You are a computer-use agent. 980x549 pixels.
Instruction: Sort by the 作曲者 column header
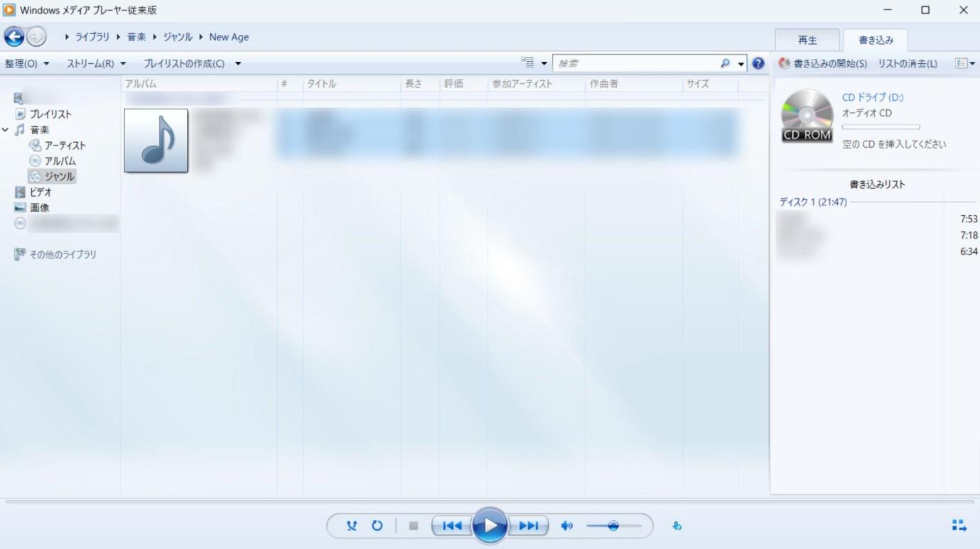tap(634, 84)
